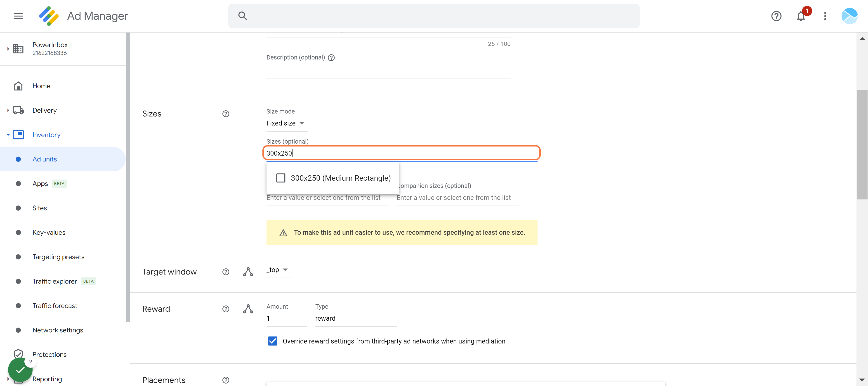Click the Reward Amount field
868x386 pixels.
coord(286,319)
